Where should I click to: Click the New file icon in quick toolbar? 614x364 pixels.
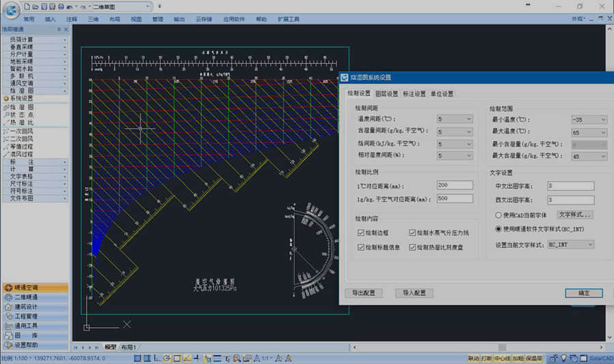tap(27, 6)
